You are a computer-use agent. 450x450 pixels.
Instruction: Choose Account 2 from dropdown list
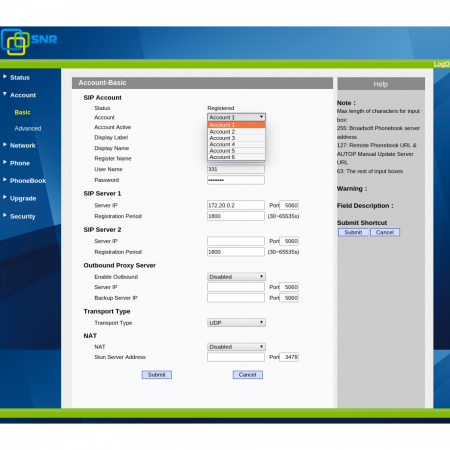(x=236, y=132)
